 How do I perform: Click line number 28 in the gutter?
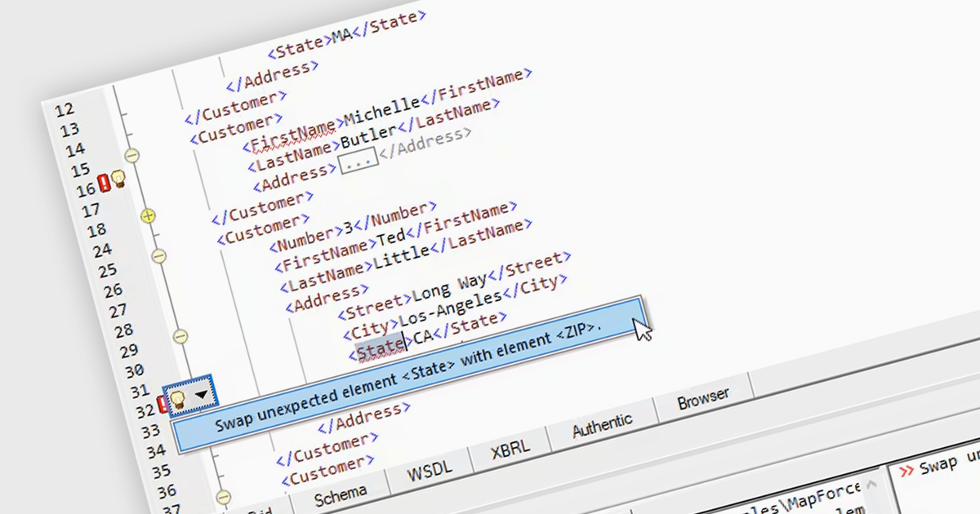point(123,330)
